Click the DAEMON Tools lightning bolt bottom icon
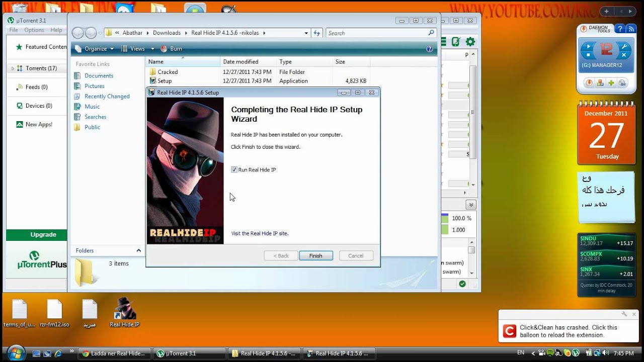Screen dimensions: 644x362 pyautogui.click(x=589, y=83)
